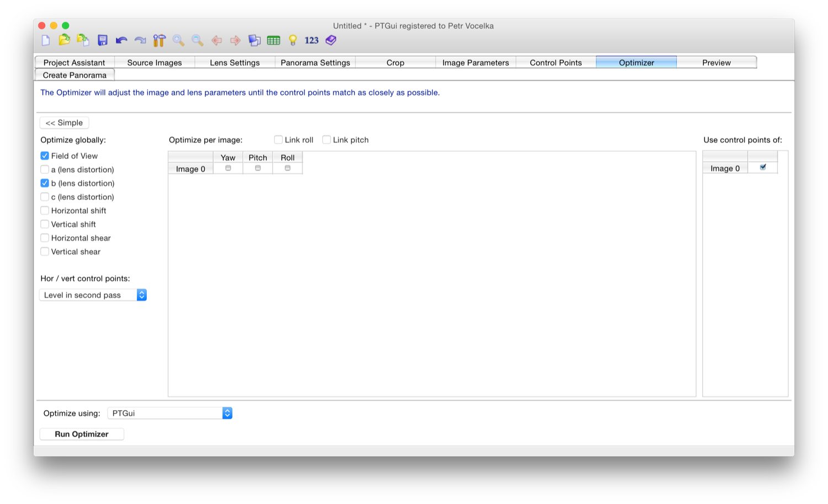Click the New Project icon
This screenshot has height=504, width=828.
(46, 40)
